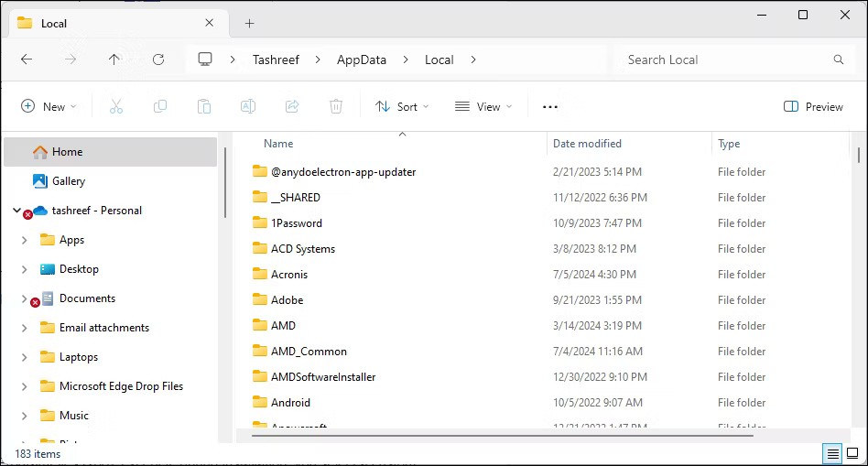This screenshot has height=466, width=868.
Task: Click the New button
Action: [49, 106]
